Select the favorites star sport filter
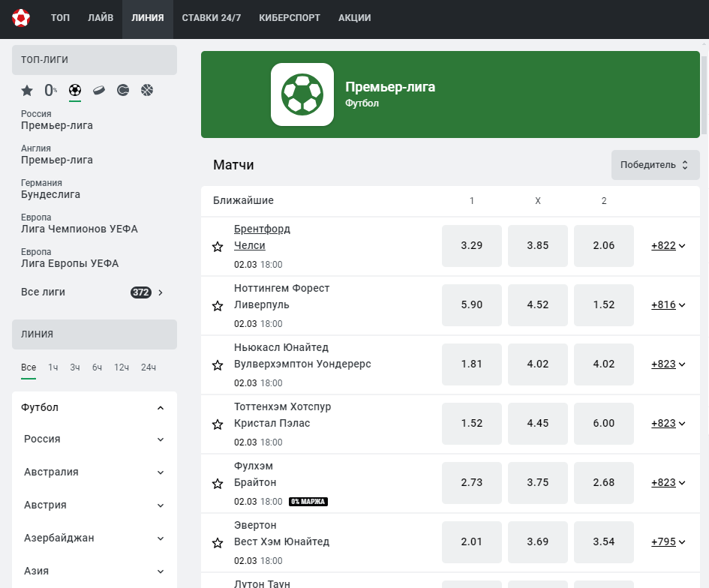The width and height of the screenshot is (709, 588). pyautogui.click(x=27, y=91)
